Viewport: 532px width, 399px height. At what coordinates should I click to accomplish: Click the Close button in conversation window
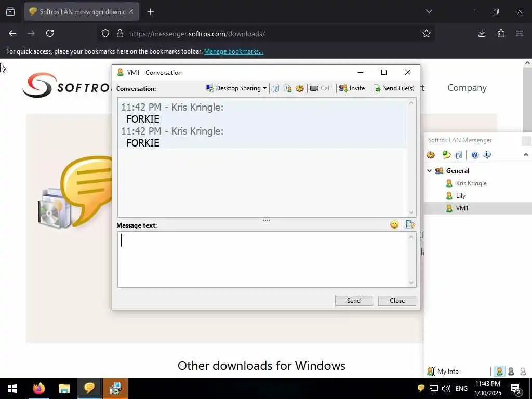point(397,301)
